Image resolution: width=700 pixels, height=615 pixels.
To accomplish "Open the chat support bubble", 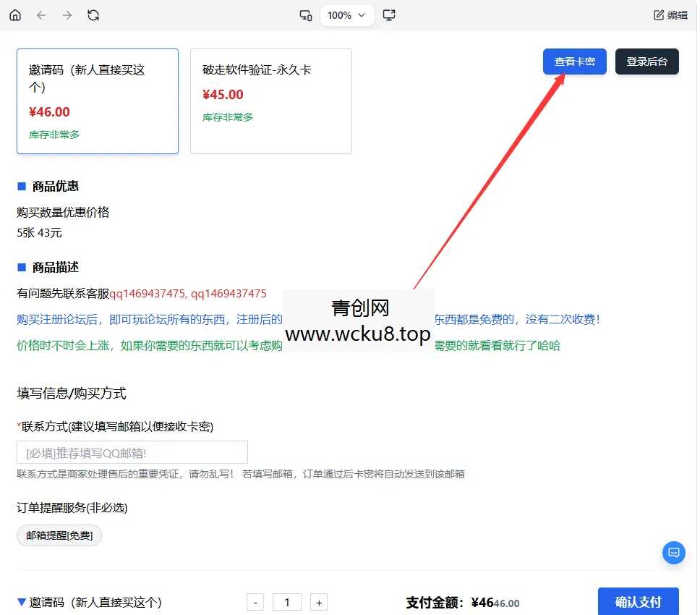I will pos(673,552).
